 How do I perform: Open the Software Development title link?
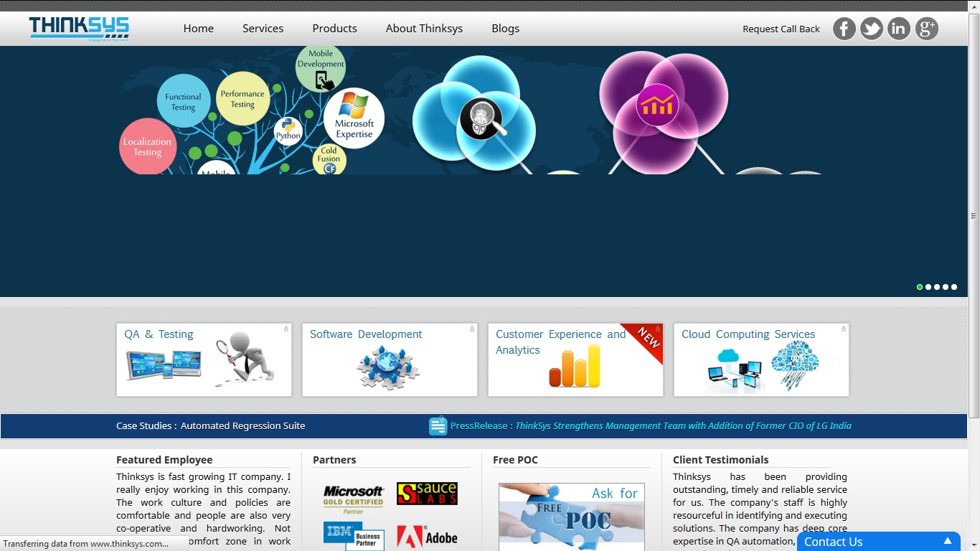[x=366, y=334]
